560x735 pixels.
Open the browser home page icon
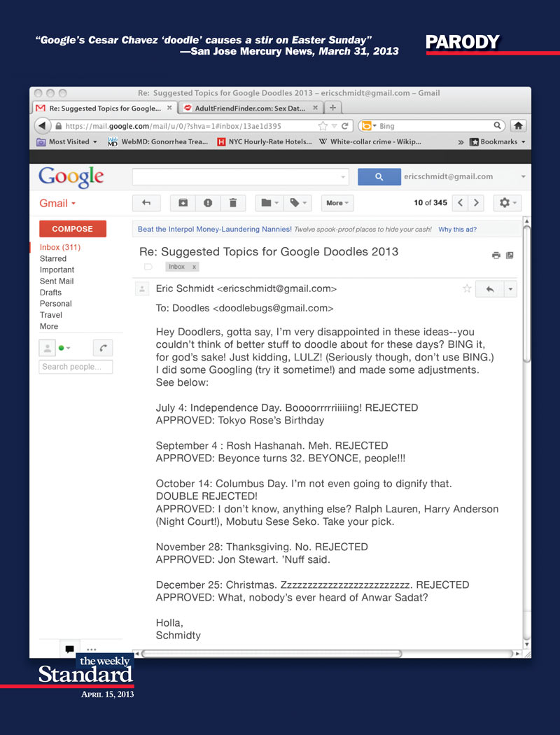518,126
